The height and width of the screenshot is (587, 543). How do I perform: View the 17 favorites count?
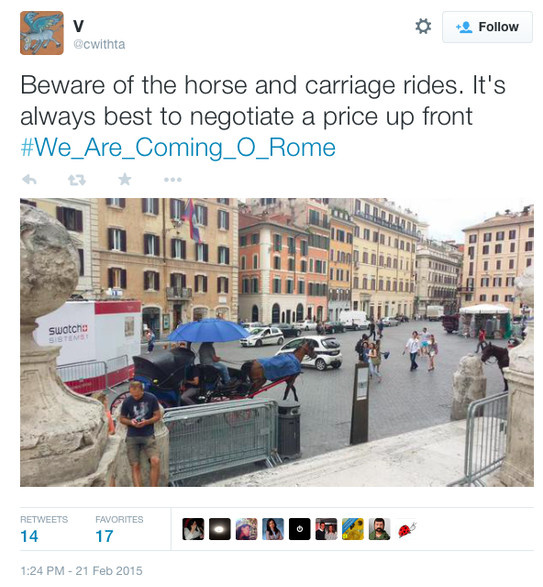104,536
